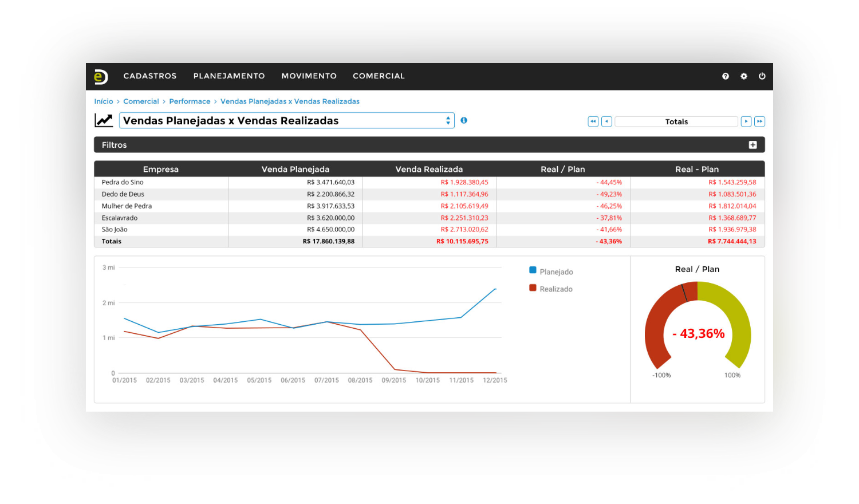Image resolution: width=859 pixels, height=504 pixels.
Task: Click the Filtros bar title
Action: [x=115, y=145]
